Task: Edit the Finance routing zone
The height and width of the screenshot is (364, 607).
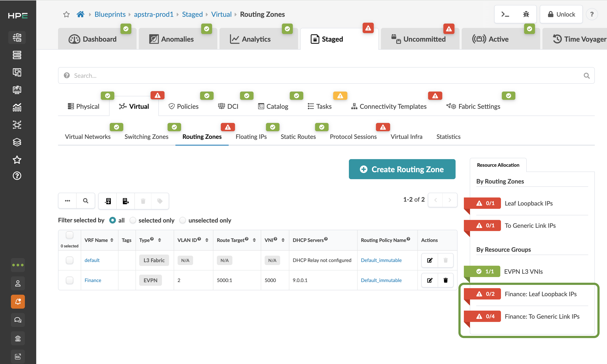Action: [430, 280]
